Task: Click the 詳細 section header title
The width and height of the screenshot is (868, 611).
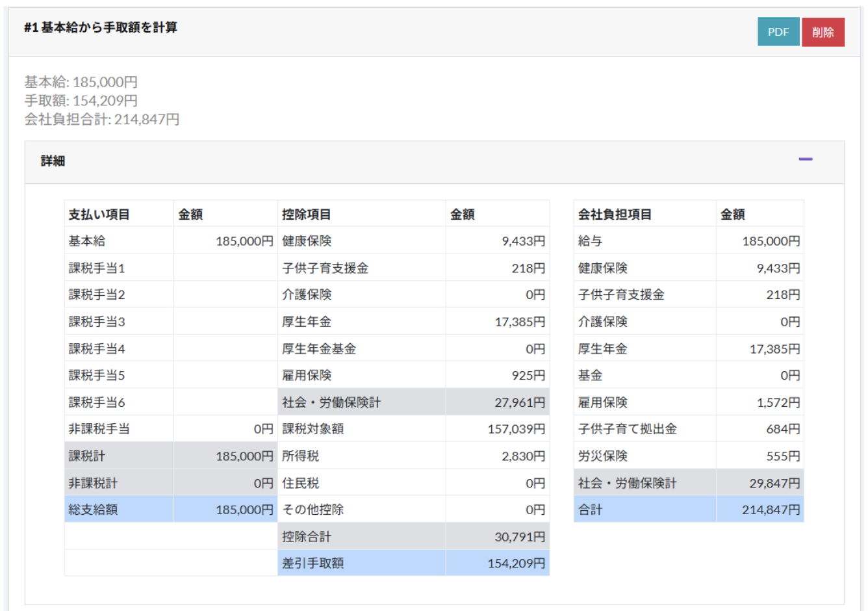Action: tap(53, 161)
